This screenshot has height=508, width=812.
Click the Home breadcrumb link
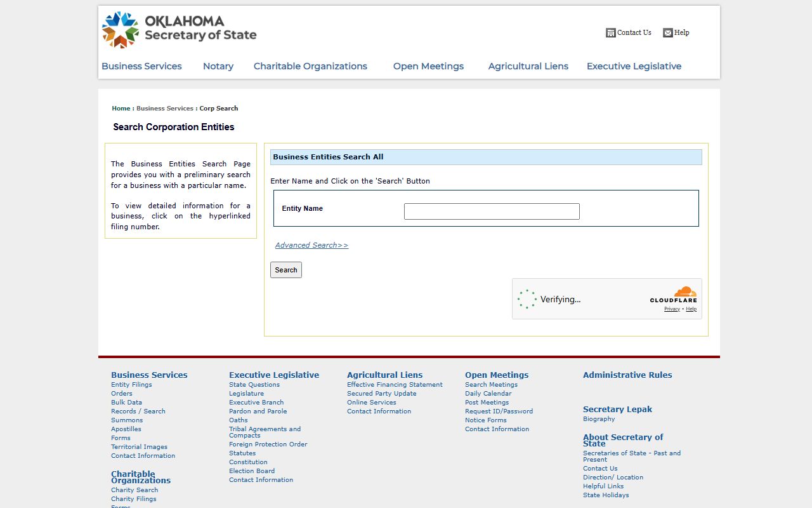coord(121,108)
